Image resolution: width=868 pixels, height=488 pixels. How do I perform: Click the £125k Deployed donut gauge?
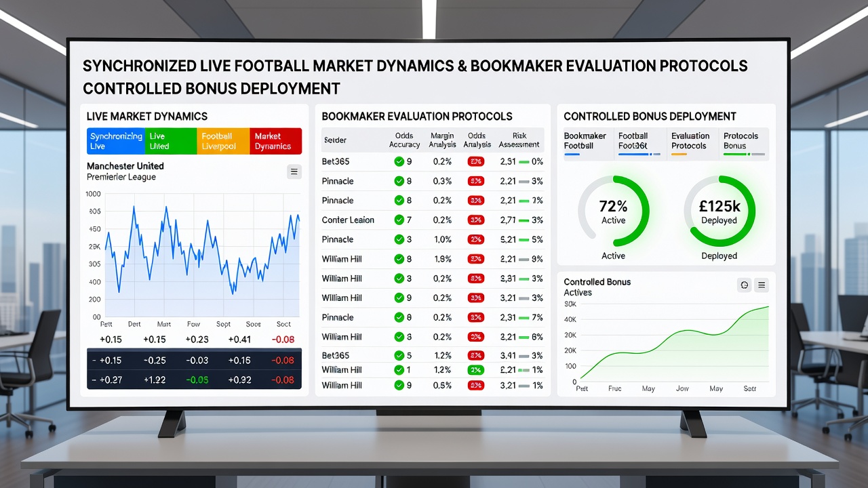(719, 211)
